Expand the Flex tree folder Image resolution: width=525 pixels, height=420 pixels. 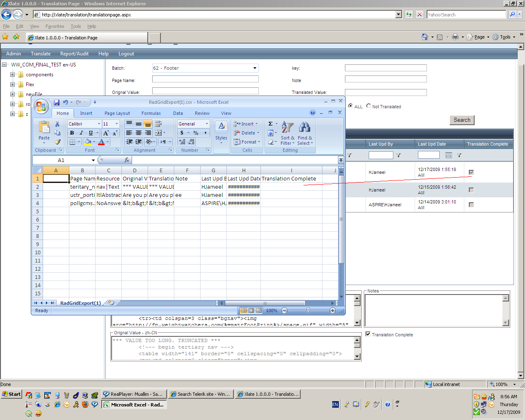[12, 84]
